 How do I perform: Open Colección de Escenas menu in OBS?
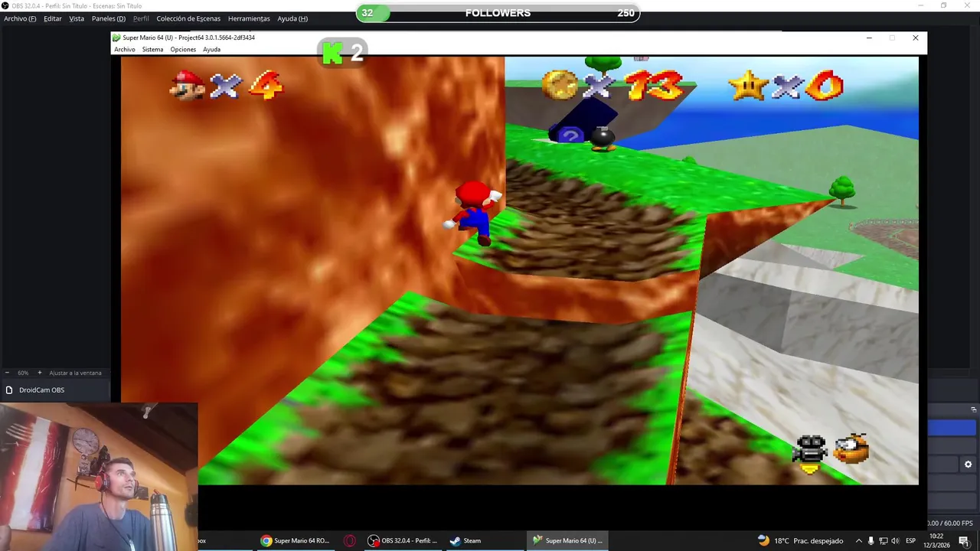tap(188, 18)
